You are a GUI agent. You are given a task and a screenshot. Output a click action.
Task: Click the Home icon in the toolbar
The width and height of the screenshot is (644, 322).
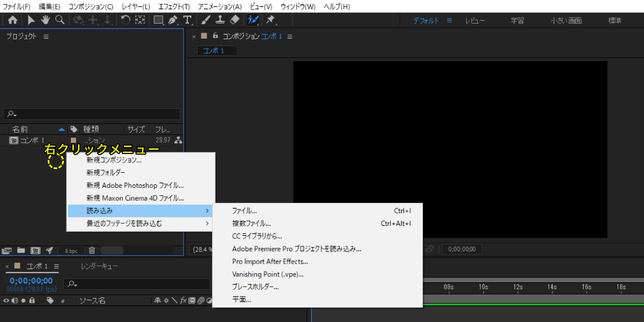coord(12,20)
